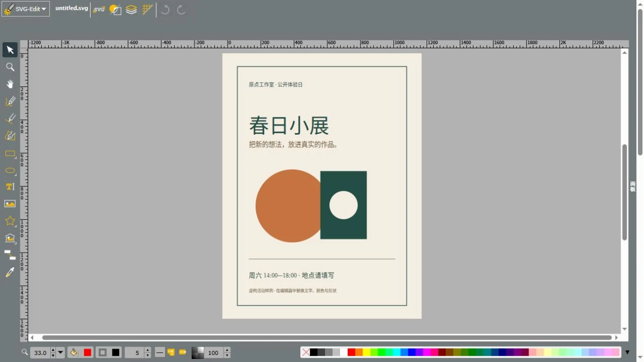Open the layers icon in top bar

point(131,9)
